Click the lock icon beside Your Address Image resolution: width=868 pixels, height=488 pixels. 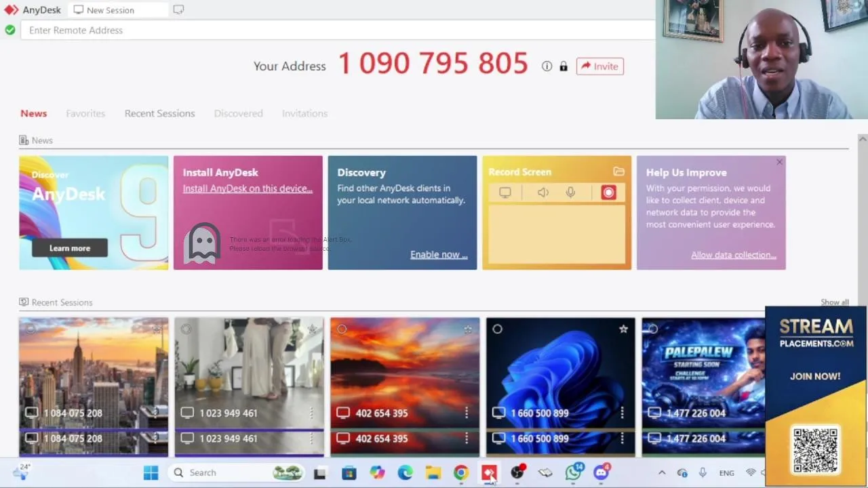click(564, 66)
